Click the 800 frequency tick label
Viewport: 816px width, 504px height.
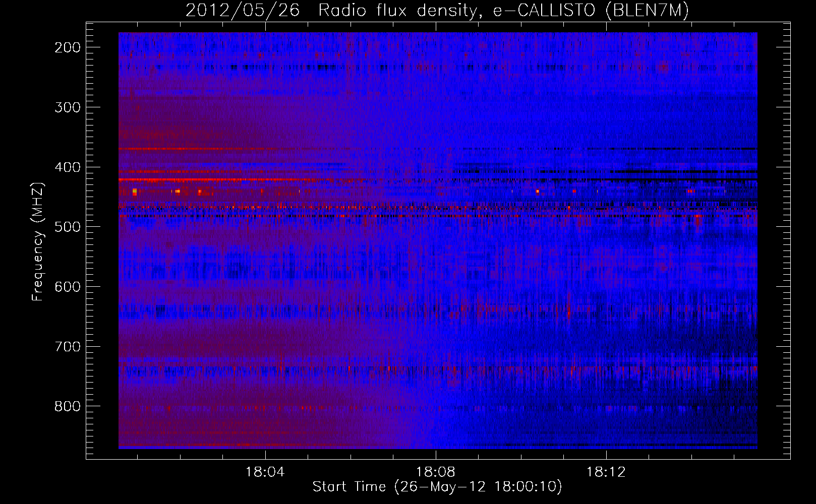pyautogui.click(x=68, y=406)
